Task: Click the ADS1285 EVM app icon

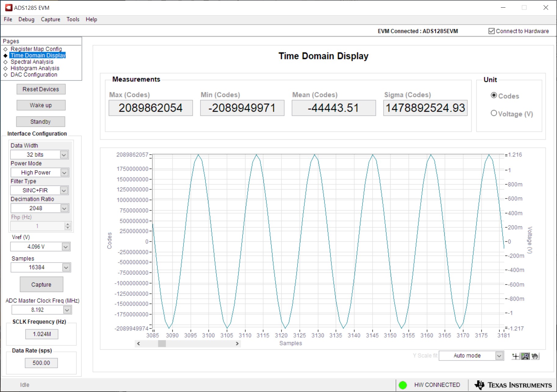Action: click(9, 8)
